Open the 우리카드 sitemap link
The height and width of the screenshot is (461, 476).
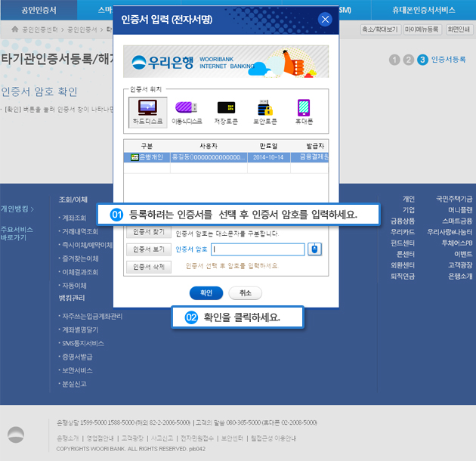[x=402, y=232]
